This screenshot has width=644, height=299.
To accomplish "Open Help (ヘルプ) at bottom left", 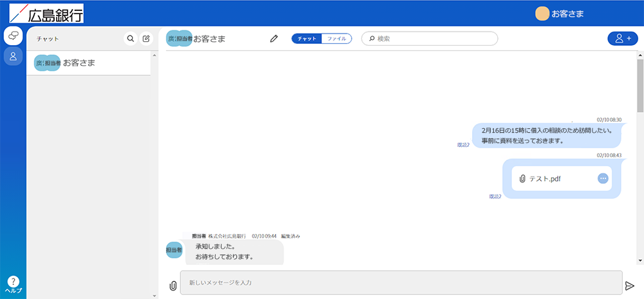I will pos(13,284).
